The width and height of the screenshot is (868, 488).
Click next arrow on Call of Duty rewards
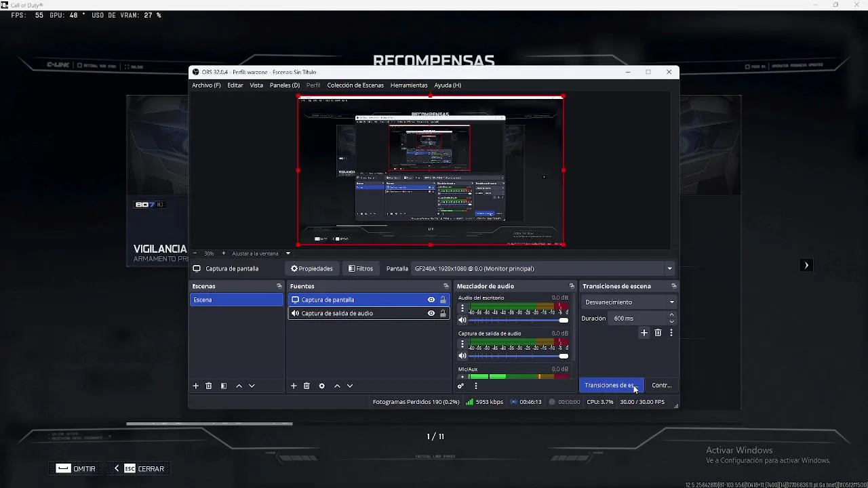[x=806, y=265]
